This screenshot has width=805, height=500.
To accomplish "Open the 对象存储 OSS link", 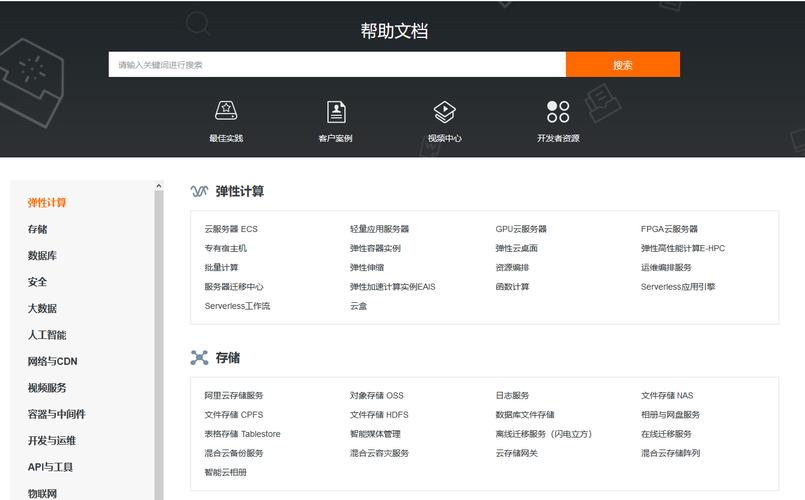I will click(377, 396).
